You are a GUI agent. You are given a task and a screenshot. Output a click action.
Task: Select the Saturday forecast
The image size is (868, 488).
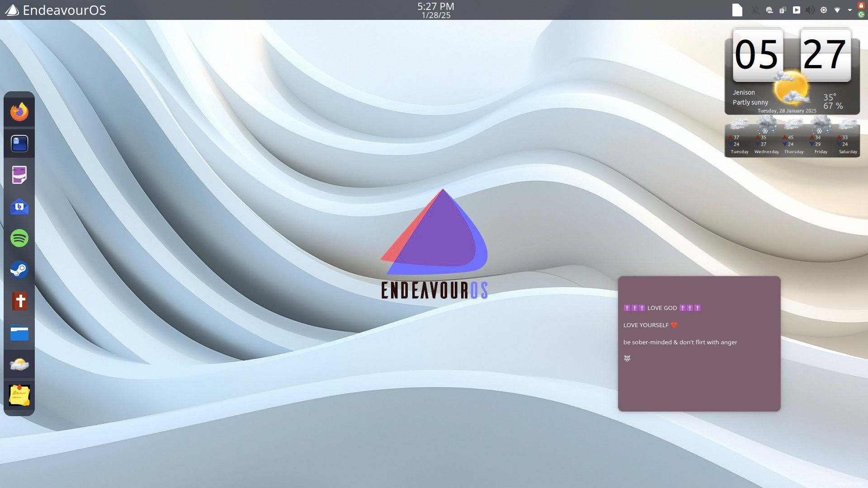point(848,137)
